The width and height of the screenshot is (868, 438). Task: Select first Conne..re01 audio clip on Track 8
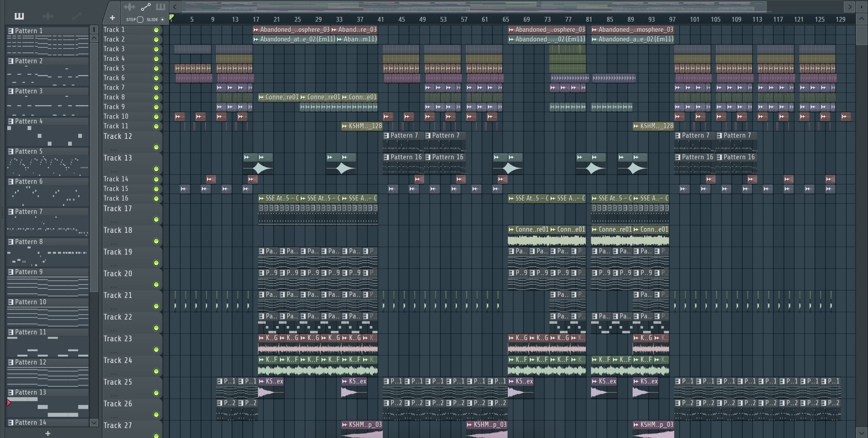pyautogui.click(x=279, y=97)
